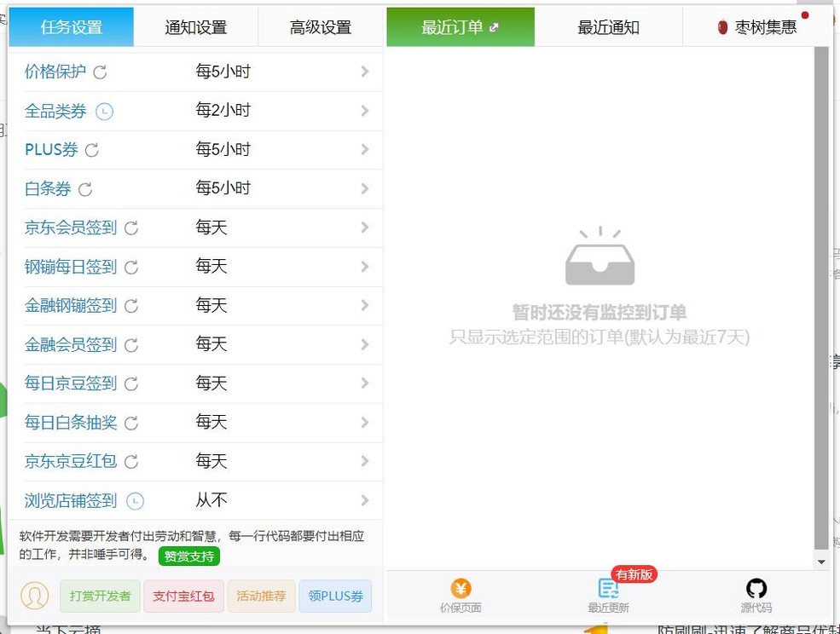Refresh the PLUS券 task
Image resolution: width=840 pixels, height=634 pixels.
pos(91,150)
